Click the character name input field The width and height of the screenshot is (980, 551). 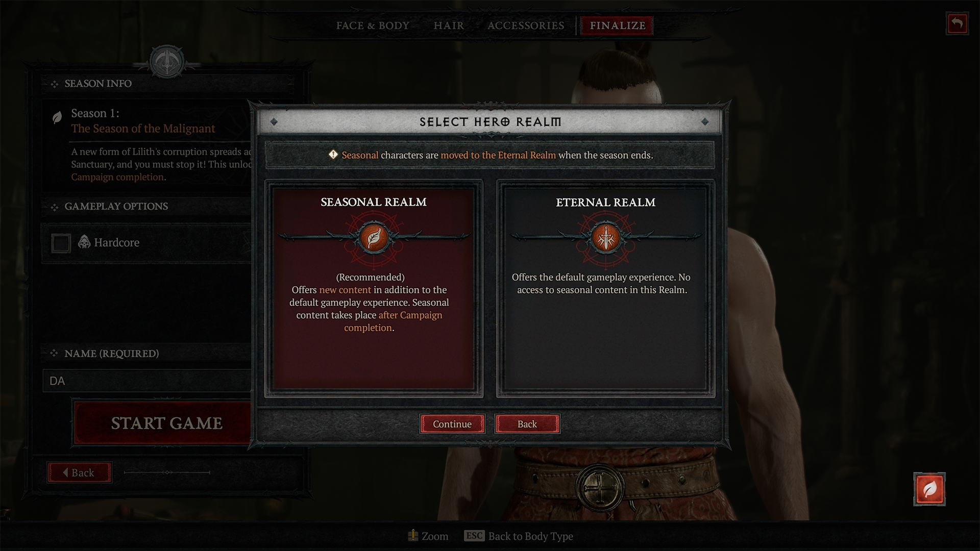tap(150, 380)
